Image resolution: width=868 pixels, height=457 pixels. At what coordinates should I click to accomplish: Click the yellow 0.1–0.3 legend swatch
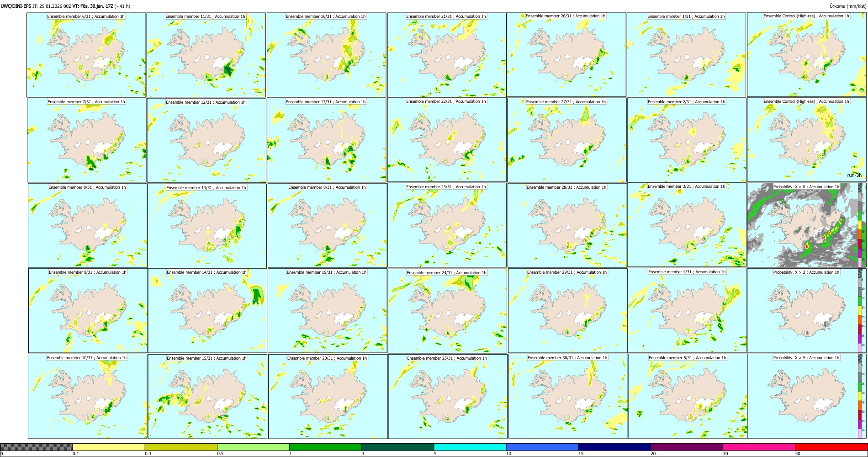click(109, 447)
